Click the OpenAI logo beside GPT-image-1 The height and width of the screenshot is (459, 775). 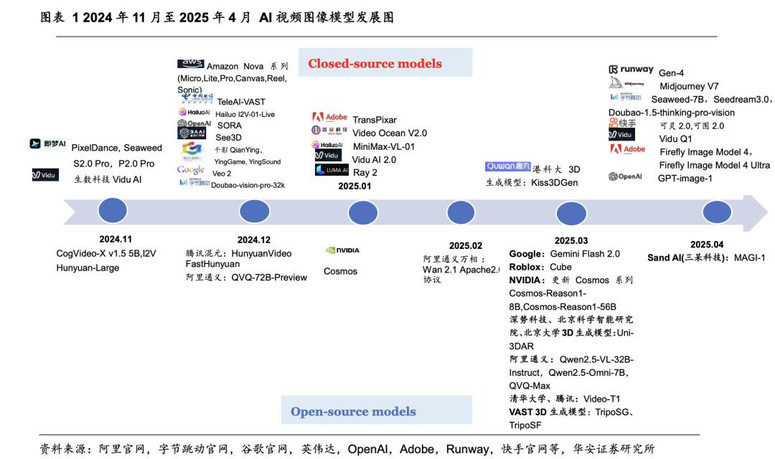point(625,176)
